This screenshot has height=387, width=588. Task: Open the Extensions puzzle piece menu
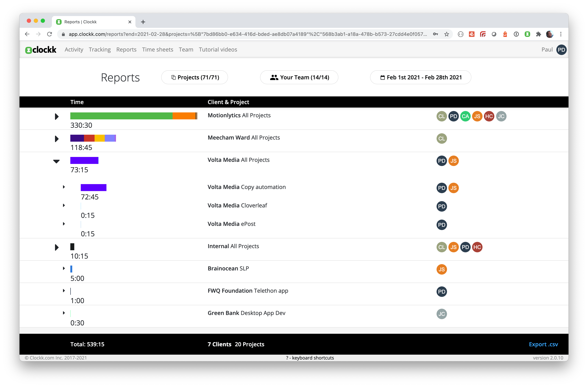click(x=538, y=34)
